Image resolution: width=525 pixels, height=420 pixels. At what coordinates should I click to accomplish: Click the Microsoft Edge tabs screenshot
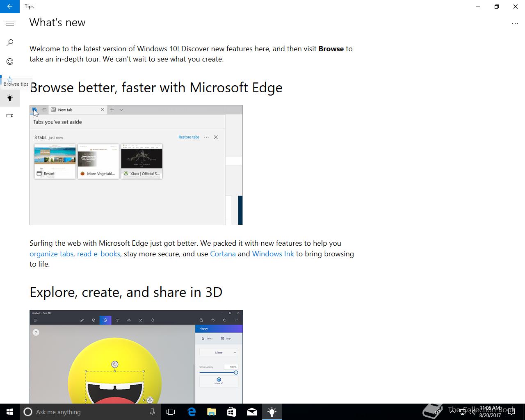click(136, 165)
